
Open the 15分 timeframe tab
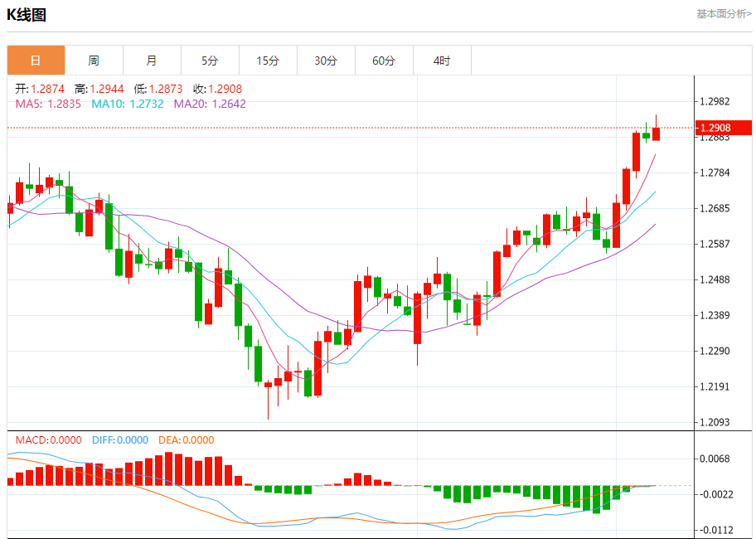[x=268, y=61]
